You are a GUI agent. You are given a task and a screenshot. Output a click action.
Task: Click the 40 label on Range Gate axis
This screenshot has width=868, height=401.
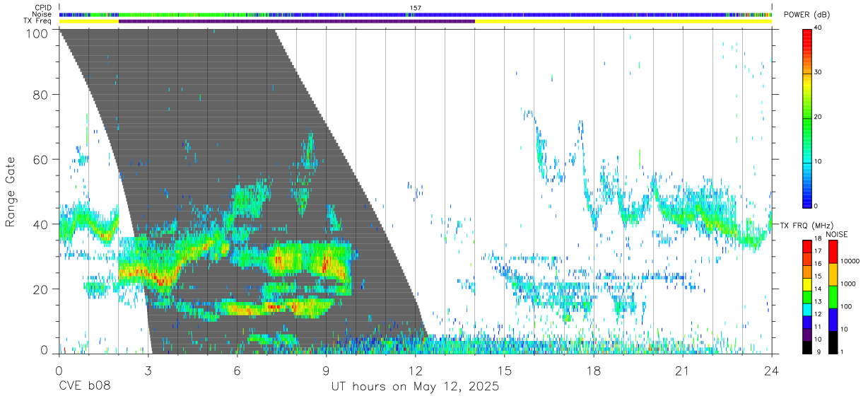click(x=40, y=223)
